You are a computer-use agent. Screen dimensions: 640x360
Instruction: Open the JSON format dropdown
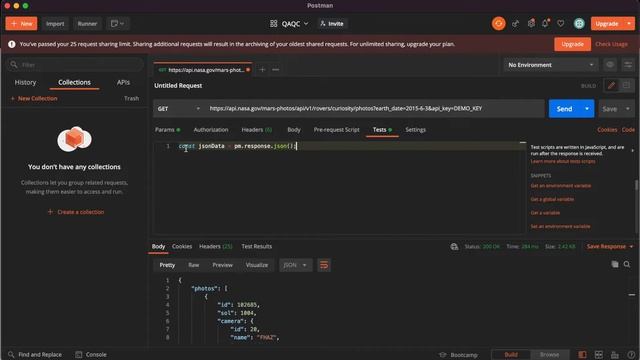[295, 265]
